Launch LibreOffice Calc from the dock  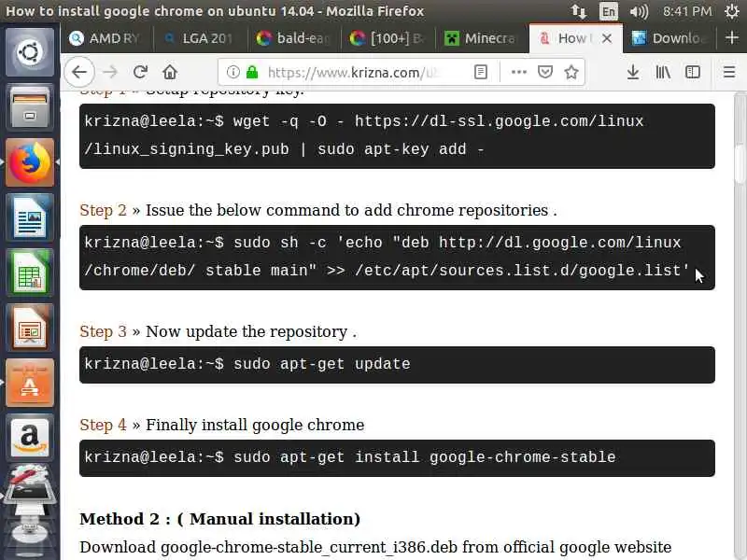[x=30, y=273]
